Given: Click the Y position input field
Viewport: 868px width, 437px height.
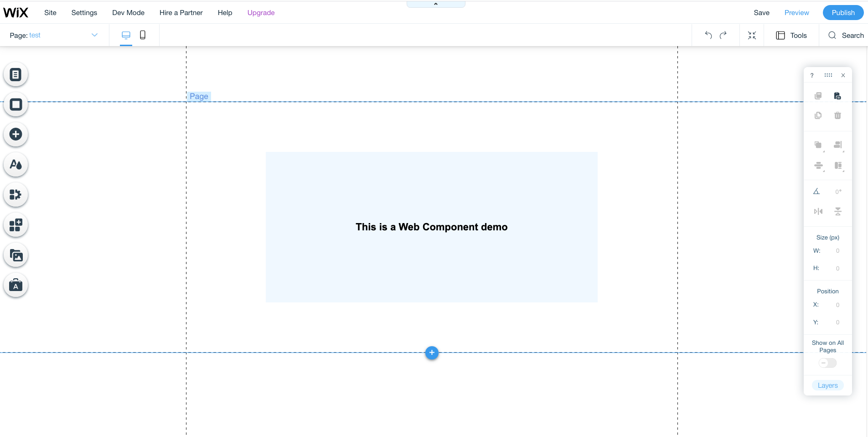Looking at the screenshot, I should pos(837,322).
